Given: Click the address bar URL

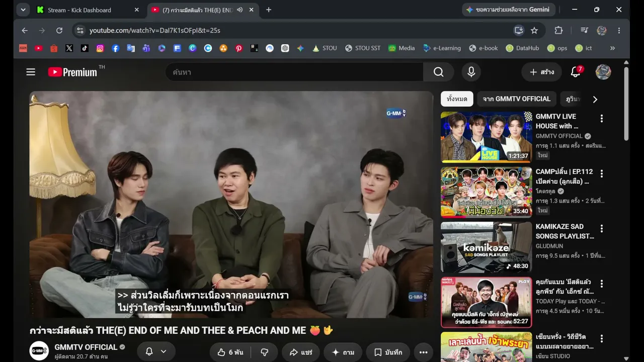Looking at the screenshot, I should tap(154, 30).
